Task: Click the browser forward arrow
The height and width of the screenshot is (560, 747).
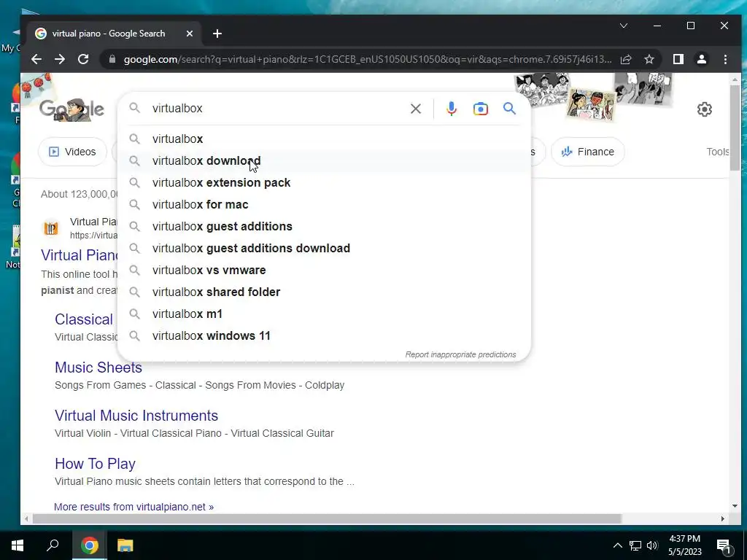Action: click(60, 59)
